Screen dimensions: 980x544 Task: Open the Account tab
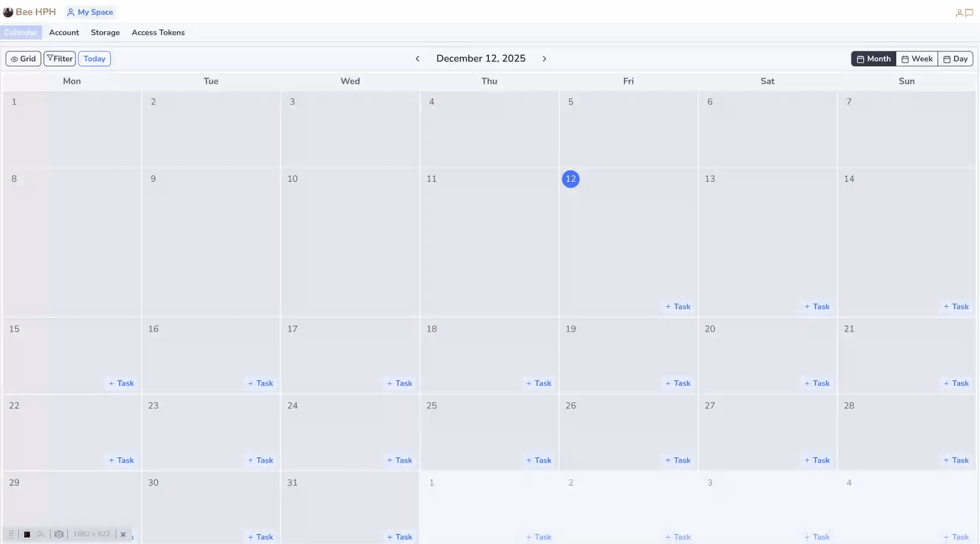[64, 32]
